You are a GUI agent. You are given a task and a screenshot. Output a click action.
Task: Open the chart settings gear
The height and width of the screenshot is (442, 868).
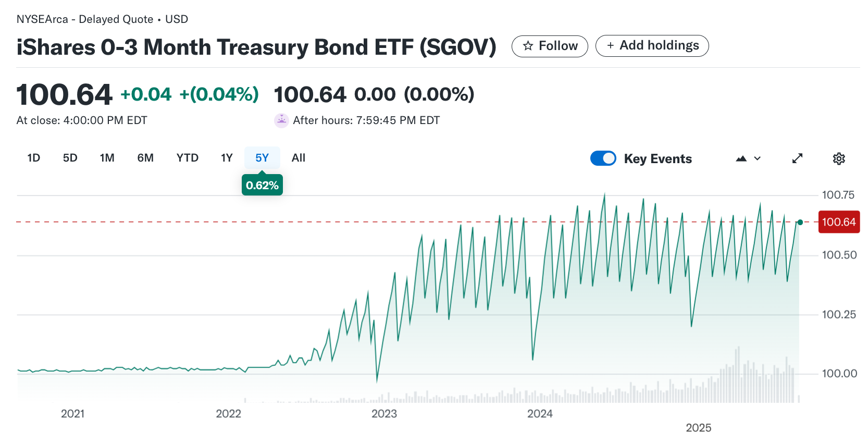(x=839, y=158)
